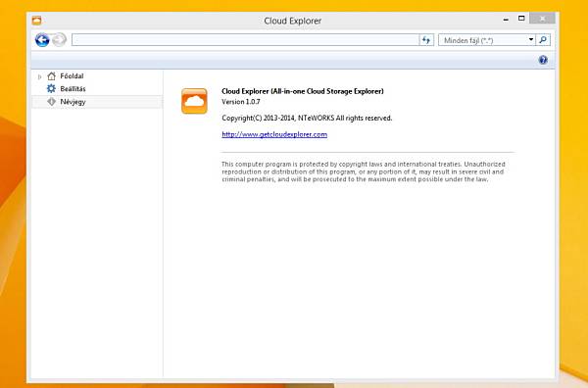Click into the address path field
Screen dimensions: 588x388
pyautogui.click(x=245, y=40)
